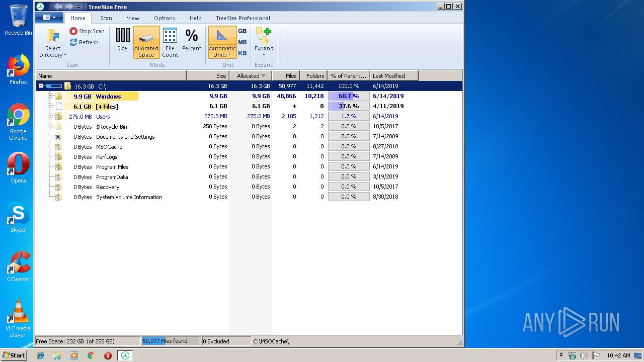Go back using title bar arrow
The image size is (644, 362).
[58, 7]
